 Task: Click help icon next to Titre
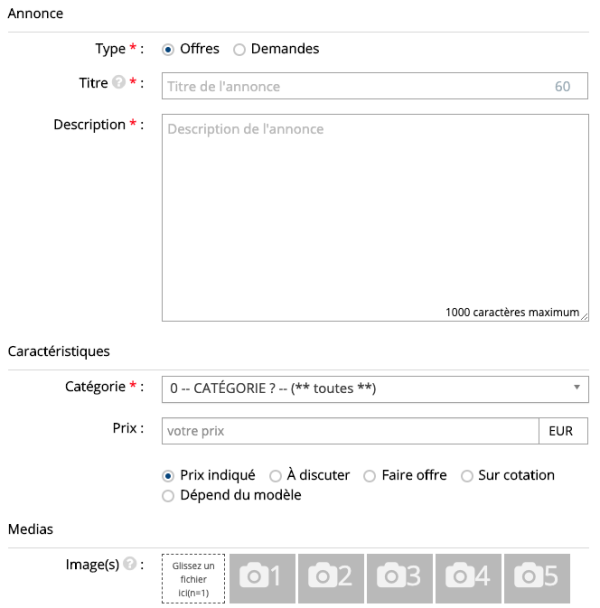117,85
